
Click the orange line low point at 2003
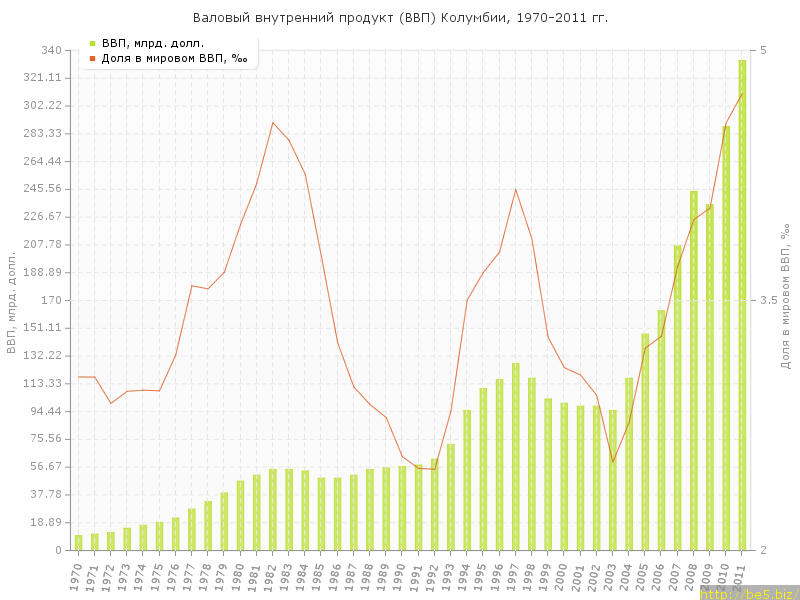(x=613, y=462)
